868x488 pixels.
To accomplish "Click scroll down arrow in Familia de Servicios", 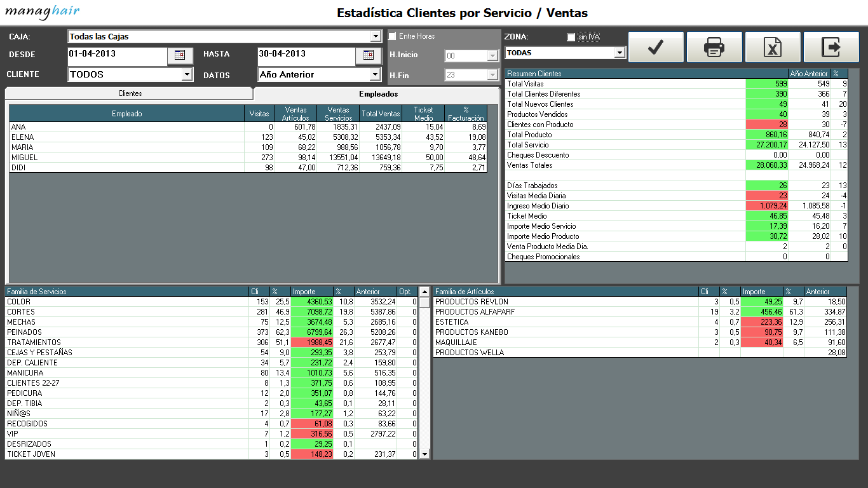I will [424, 454].
